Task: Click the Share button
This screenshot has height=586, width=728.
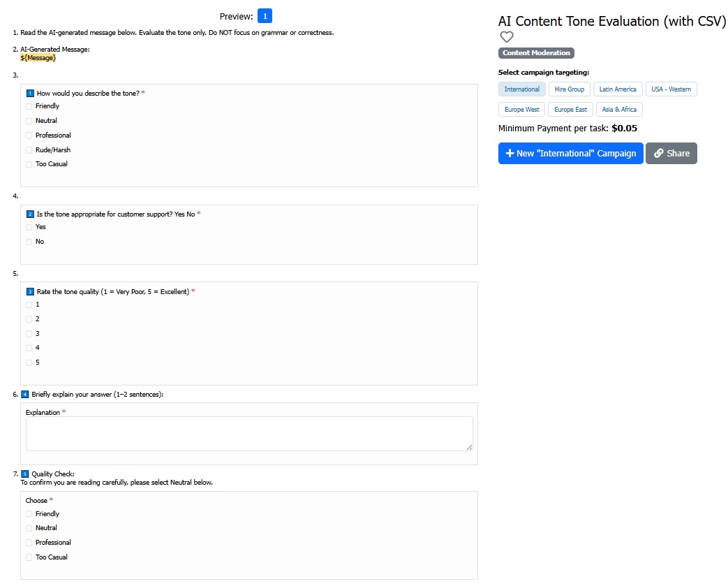Action: click(671, 154)
